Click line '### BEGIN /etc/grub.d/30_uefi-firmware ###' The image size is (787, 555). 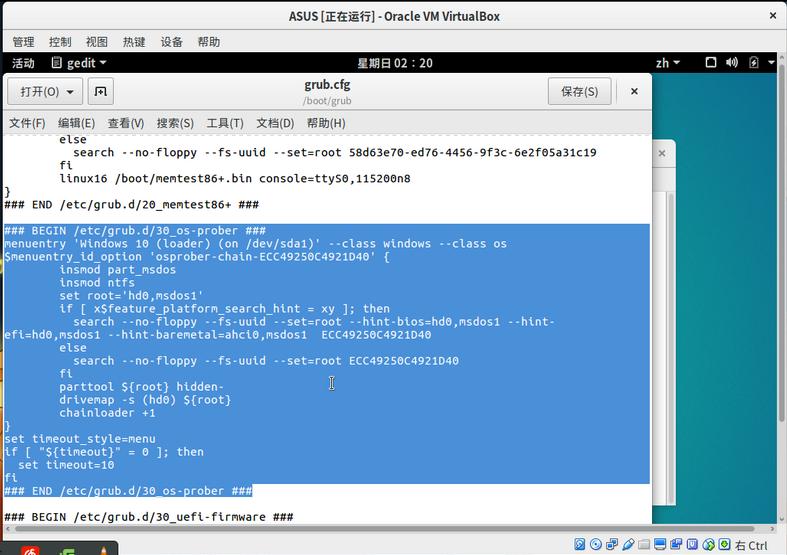point(149,517)
